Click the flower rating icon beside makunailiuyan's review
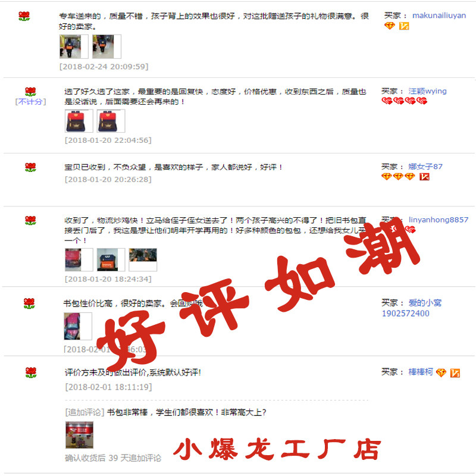This screenshot has height=476, width=476. coord(24,16)
